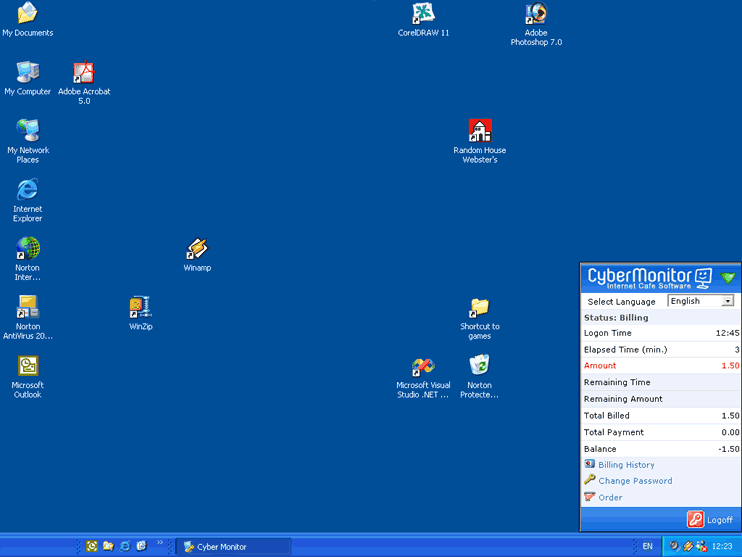This screenshot has width=742, height=557.
Task: Collapse CyberMonitor panel with green arrow
Action: pos(728,277)
